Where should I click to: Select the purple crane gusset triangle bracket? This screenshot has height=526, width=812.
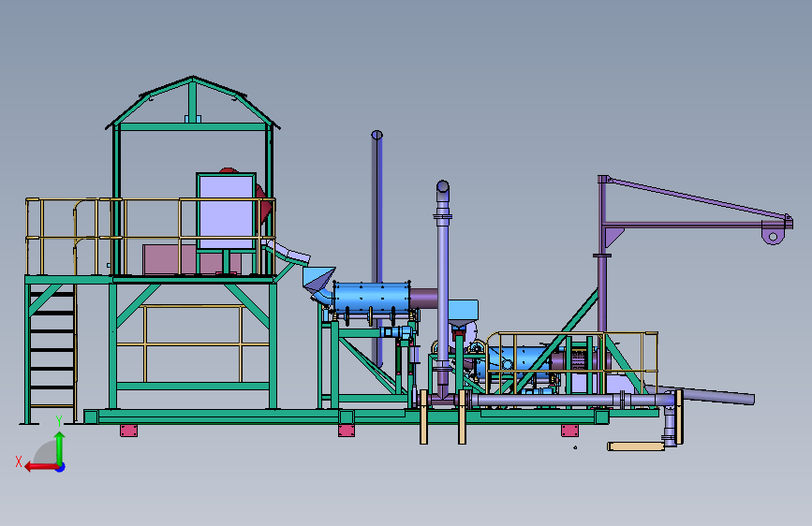pyautogui.click(x=614, y=238)
